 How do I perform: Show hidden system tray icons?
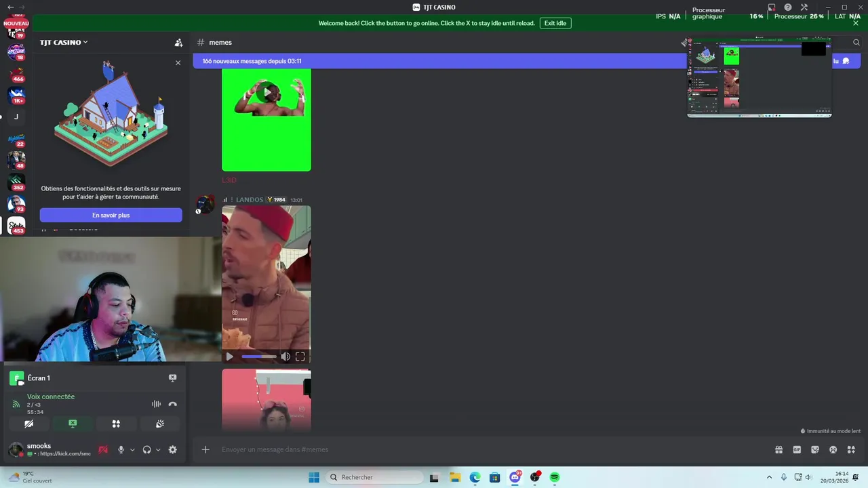(x=769, y=477)
